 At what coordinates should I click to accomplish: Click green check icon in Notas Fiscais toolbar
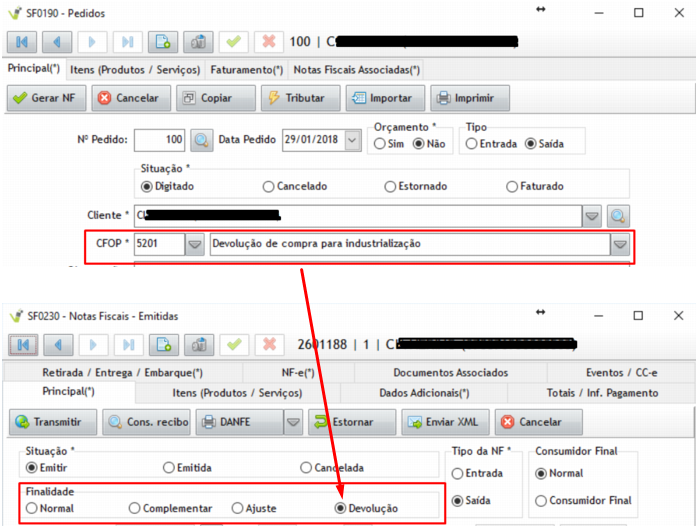tap(234, 345)
